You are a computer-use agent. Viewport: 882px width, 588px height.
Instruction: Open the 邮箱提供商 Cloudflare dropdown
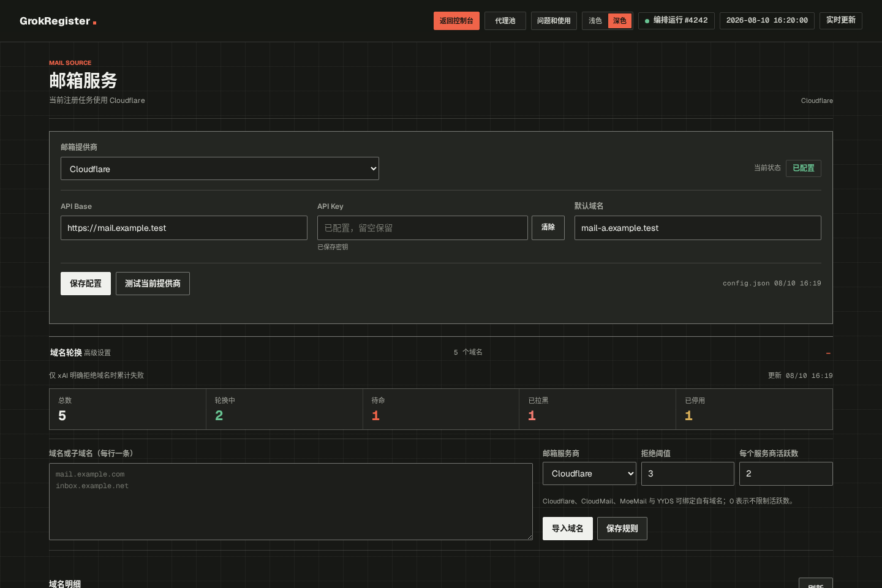click(x=220, y=168)
